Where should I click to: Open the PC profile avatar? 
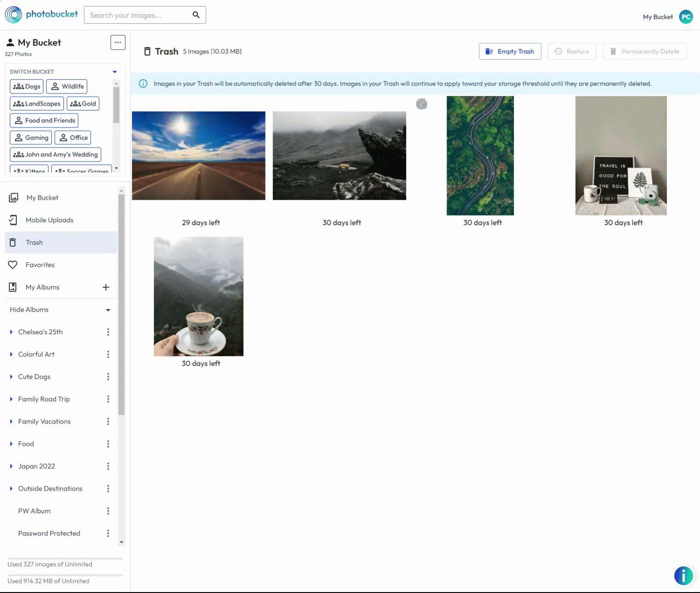tap(686, 17)
